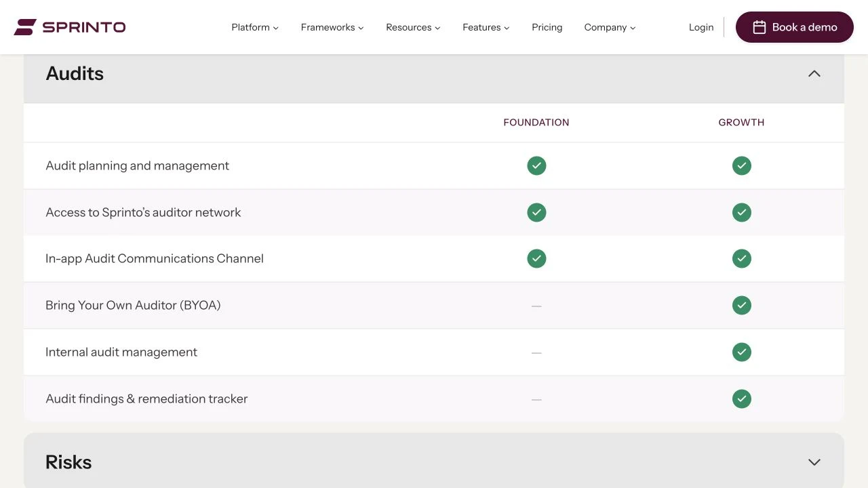Click Growth checkmark for Audit findings & remediation tracker
This screenshot has height=488, width=868.
(742, 399)
